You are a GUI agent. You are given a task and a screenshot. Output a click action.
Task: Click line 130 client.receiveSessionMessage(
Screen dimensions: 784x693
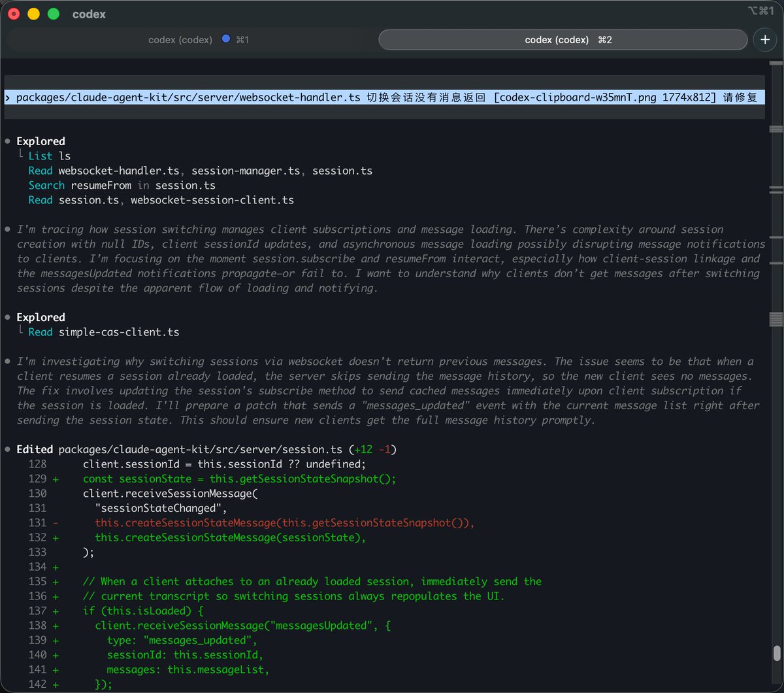pos(170,494)
